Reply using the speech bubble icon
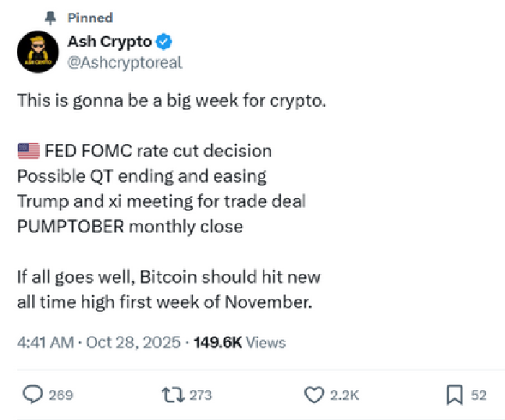The width and height of the screenshot is (505, 420). [x=32, y=394]
